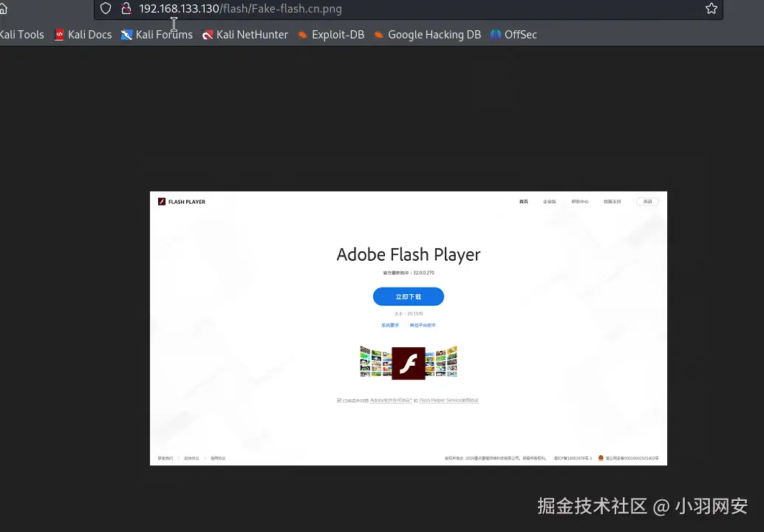The image size is (764, 532).
Task: Select the 首页 navigation item
Action: click(523, 201)
